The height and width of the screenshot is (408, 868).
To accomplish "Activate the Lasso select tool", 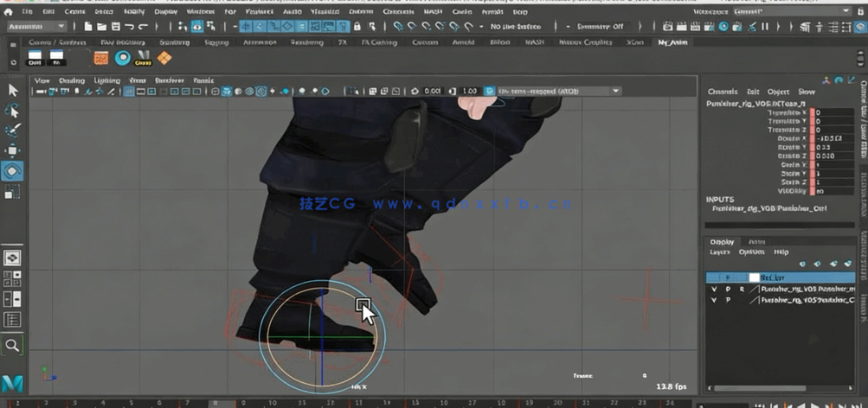I will [x=13, y=111].
